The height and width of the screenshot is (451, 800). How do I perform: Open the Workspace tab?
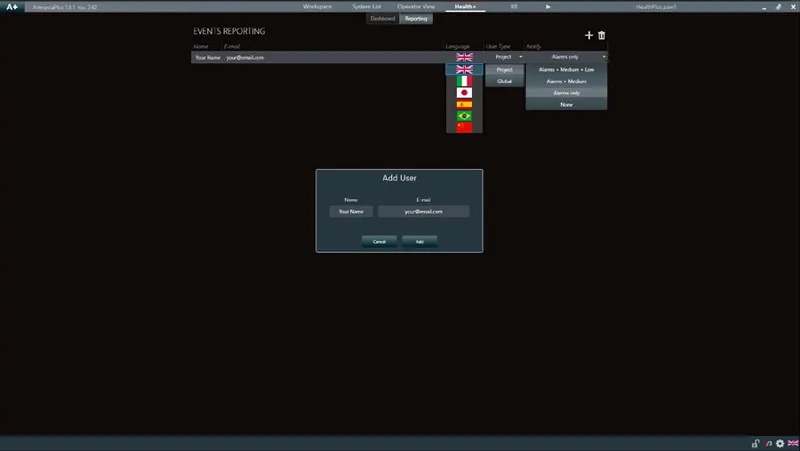[317, 7]
